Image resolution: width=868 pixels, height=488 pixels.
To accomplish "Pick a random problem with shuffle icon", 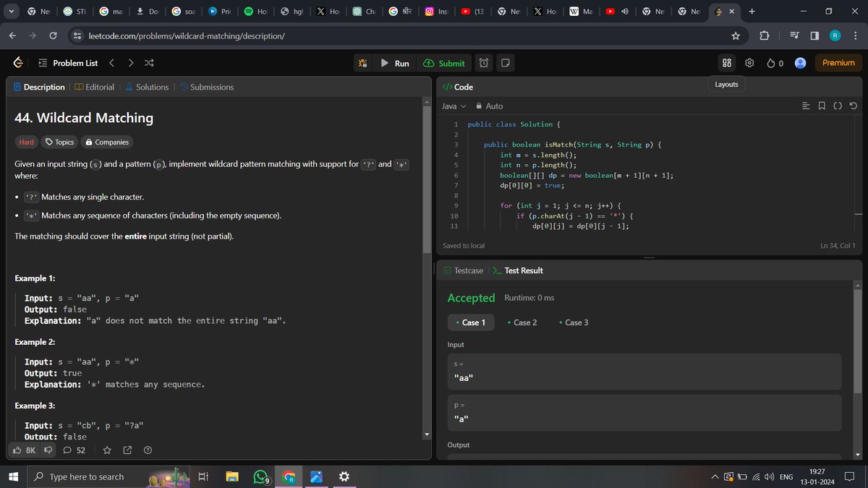I will click(x=149, y=63).
